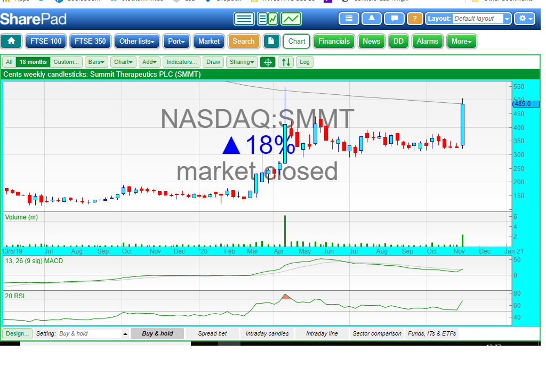The height and width of the screenshot is (392, 546).
Task: Switch to the Financials tab
Action: 334,41
